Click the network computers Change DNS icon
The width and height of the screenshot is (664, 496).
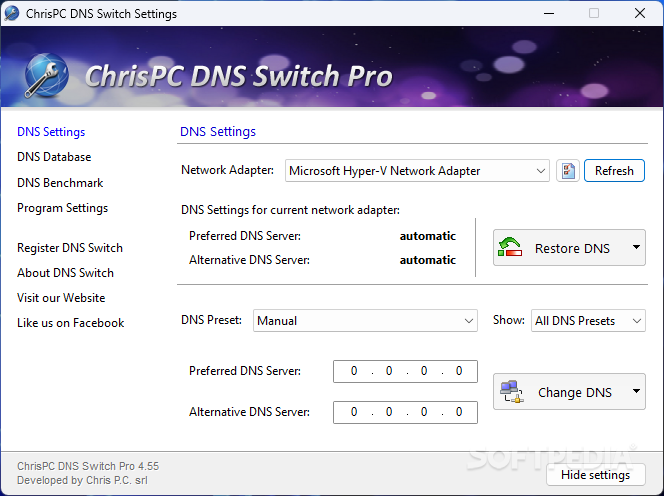(512, 391)
